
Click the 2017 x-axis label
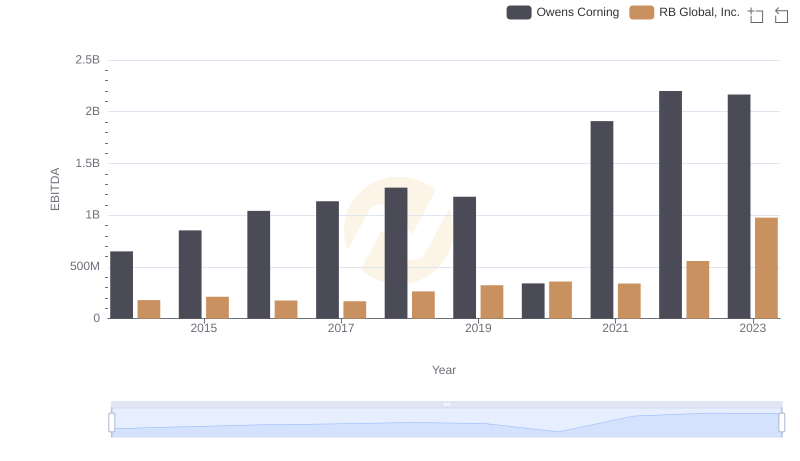341,328
